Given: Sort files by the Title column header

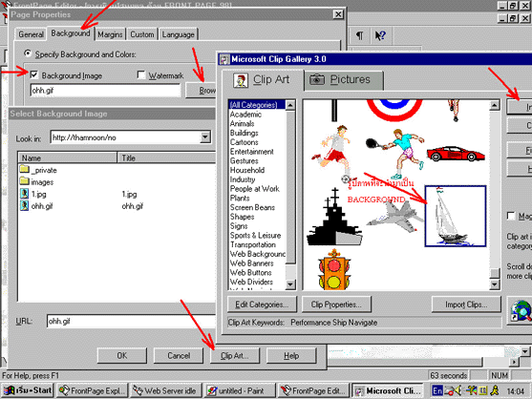Looking at the screenshot, I should [x=166, y=157].
